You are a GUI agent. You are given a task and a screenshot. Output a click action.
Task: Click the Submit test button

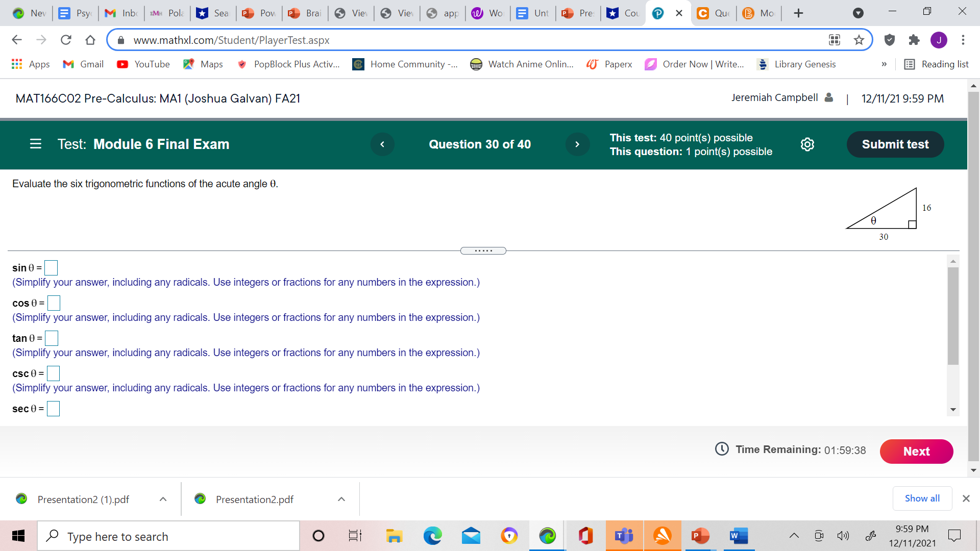click(x=895, y=144)
